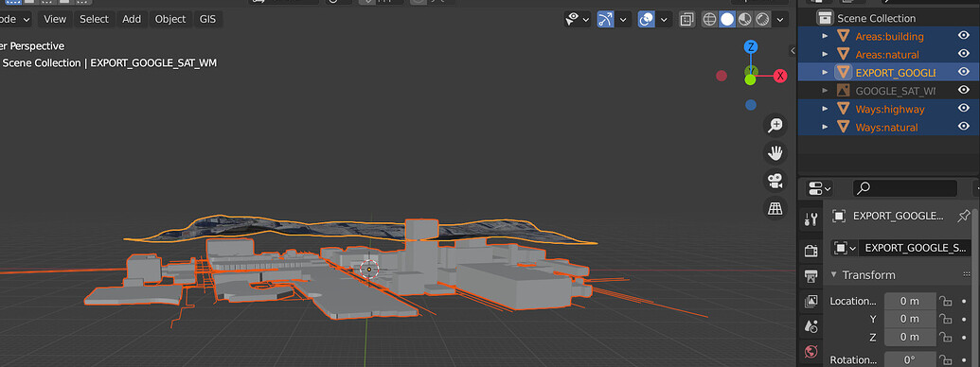The width and height of the screenshot is (980, 367).
Task: Click image icon of GOOGLE_SAT_WM
Action: (843, 91)
